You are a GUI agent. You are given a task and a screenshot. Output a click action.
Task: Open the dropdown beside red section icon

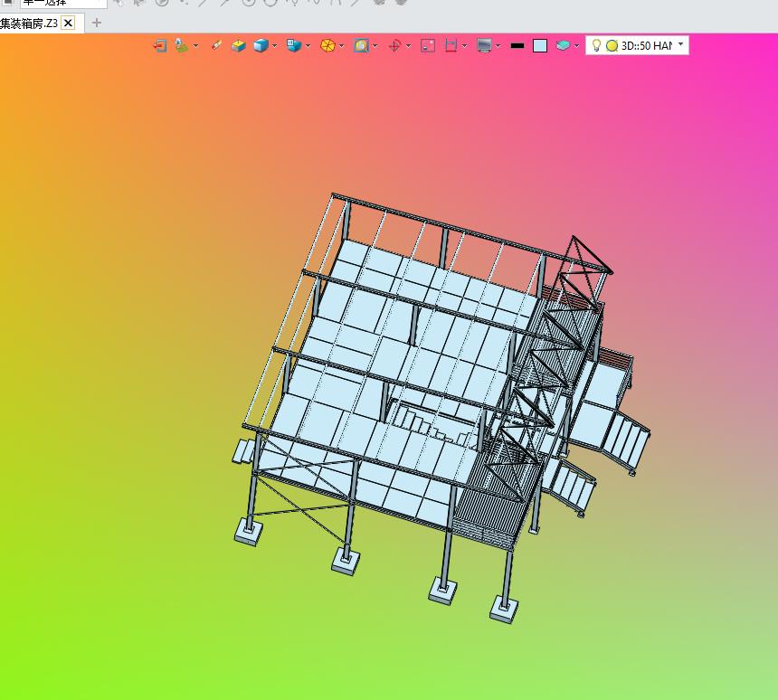click(x=464, y=45)
